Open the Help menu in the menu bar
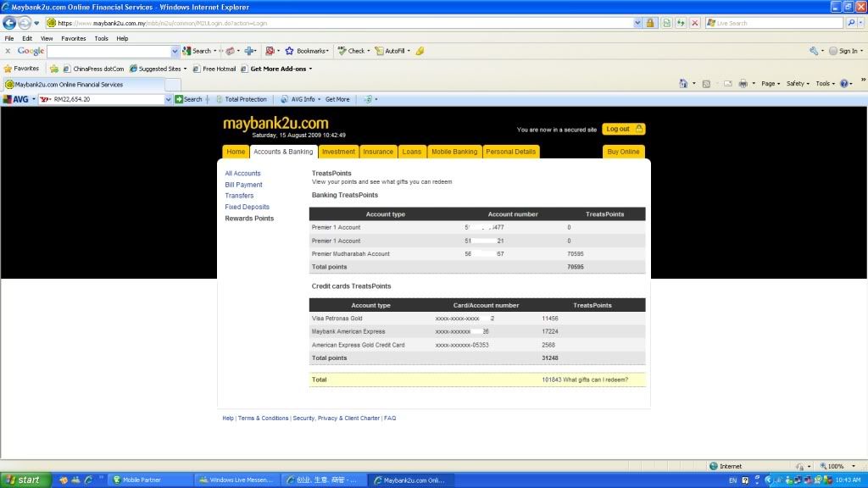This screenshot has width=868, height=488. click(x=122, y=38)
